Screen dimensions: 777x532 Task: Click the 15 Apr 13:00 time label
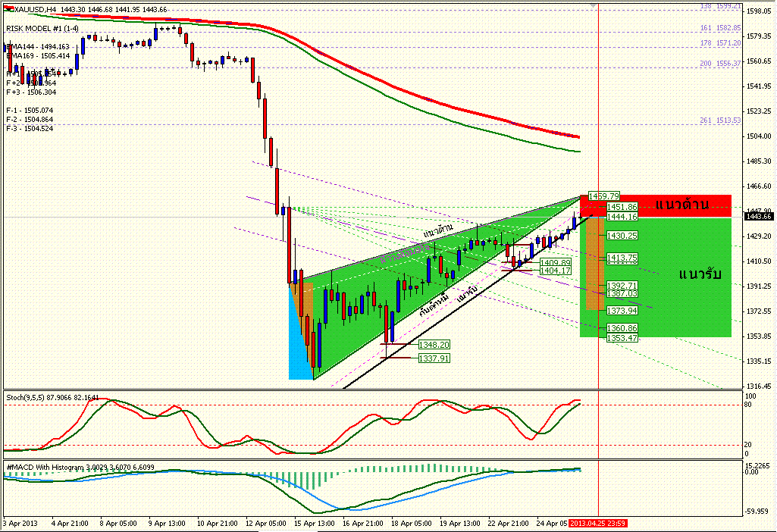314,523
